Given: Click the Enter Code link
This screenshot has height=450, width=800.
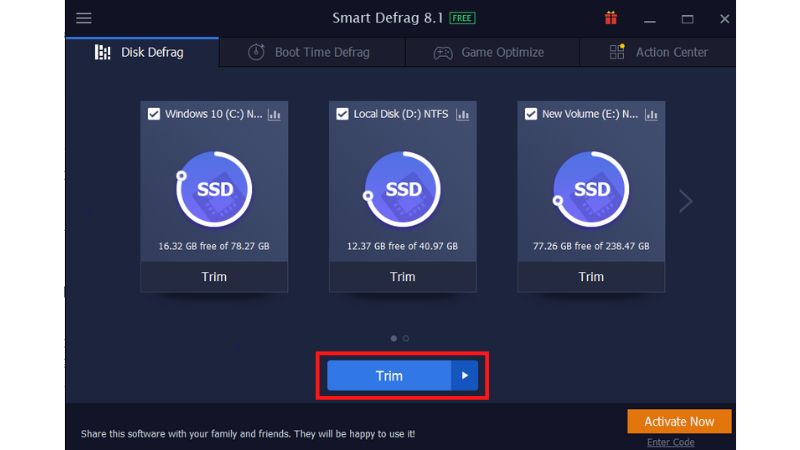Looking at the screenshot, I should click(670, 442).
